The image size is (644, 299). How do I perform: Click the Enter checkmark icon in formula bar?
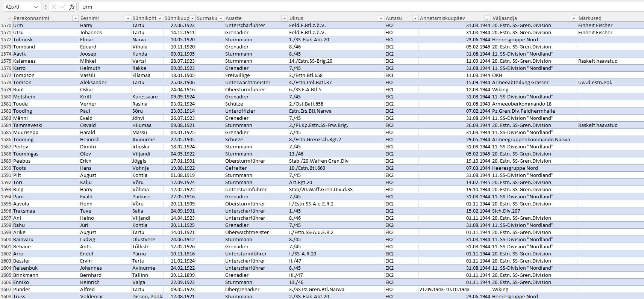coord(63,7)
